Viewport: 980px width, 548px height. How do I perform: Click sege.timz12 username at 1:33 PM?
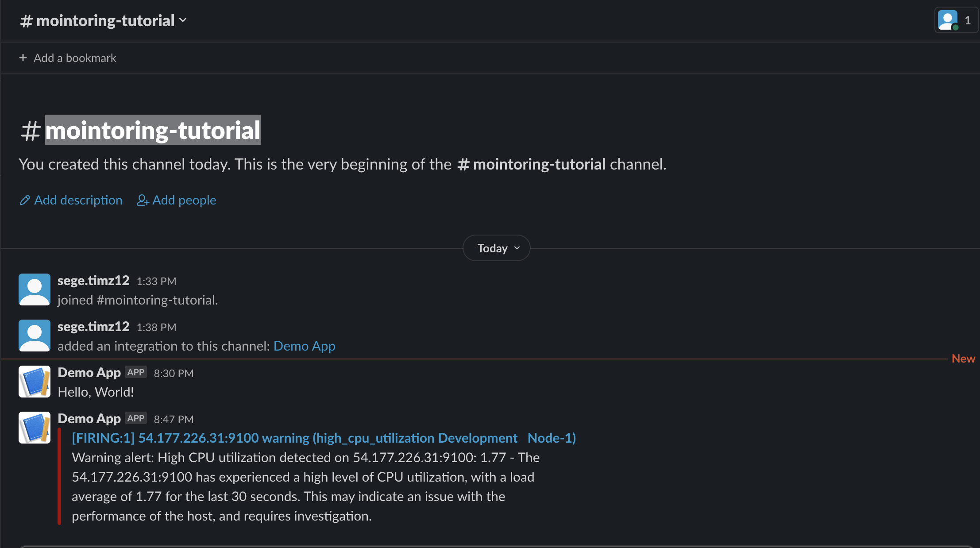(x=93, y=281)
